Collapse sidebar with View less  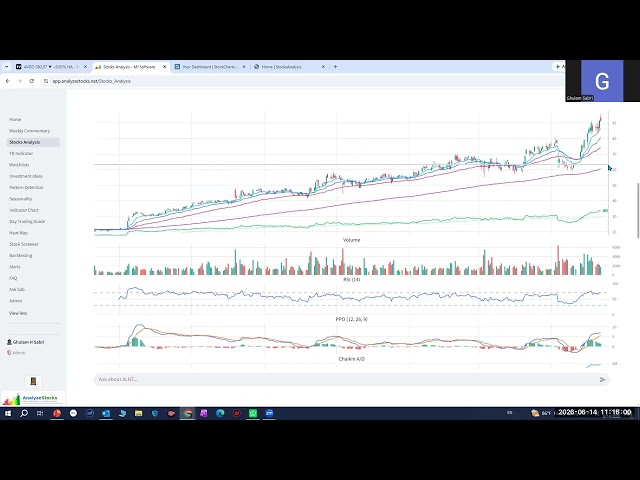click(x=18, y=313)
